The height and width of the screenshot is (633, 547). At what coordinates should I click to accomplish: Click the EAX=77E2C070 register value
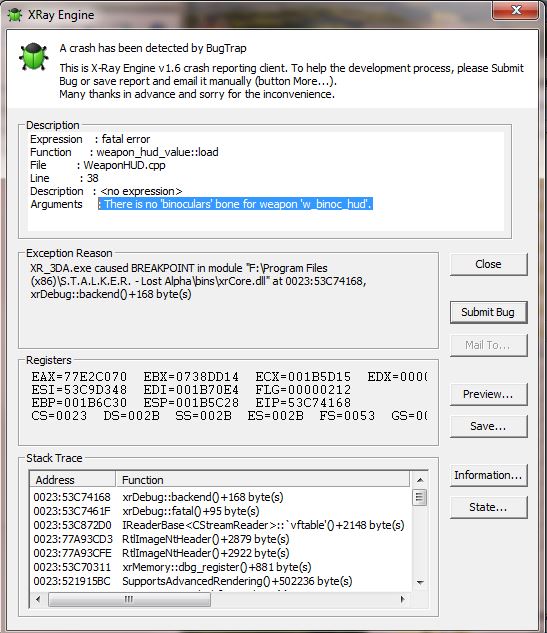[79, 377]
